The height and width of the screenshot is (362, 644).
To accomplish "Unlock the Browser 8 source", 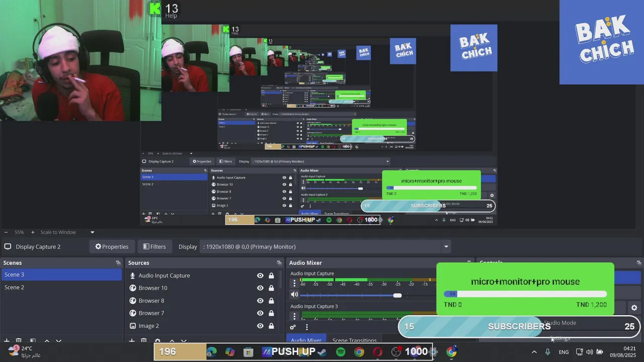I will [271, 301].
